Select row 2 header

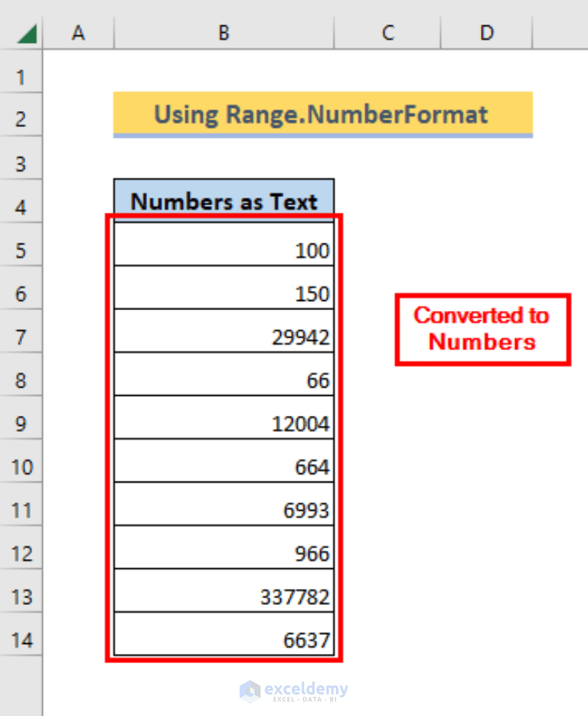click(x=21, y=115)
